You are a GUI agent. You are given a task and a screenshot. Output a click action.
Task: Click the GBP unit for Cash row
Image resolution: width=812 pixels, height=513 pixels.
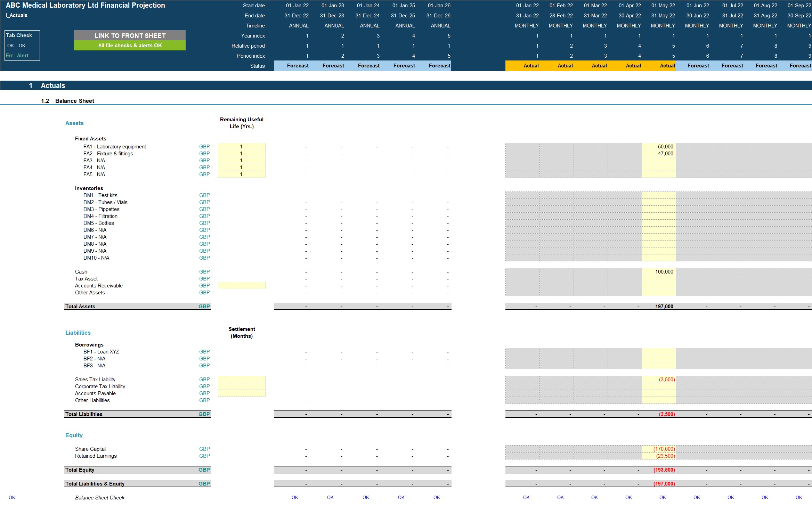pos(204,272)
